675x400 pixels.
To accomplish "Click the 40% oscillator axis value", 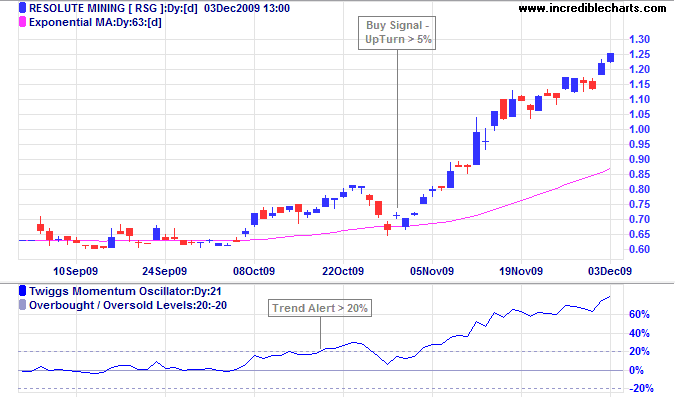I will click(639, 333).
